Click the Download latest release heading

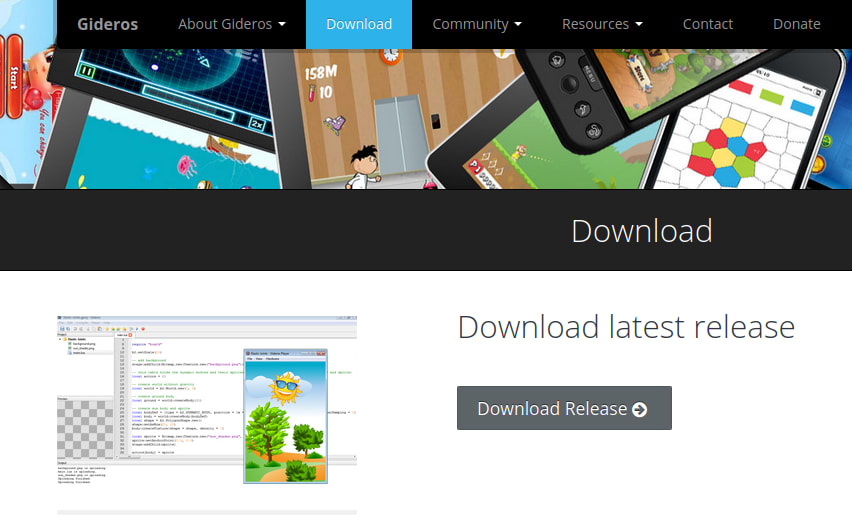click(x=626, y=327)
